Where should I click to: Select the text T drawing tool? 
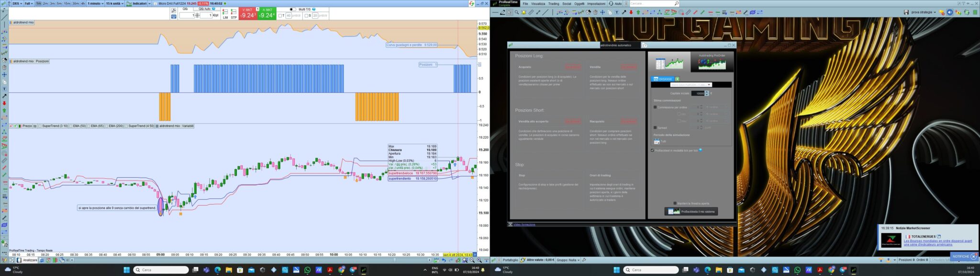coord(617,12)
